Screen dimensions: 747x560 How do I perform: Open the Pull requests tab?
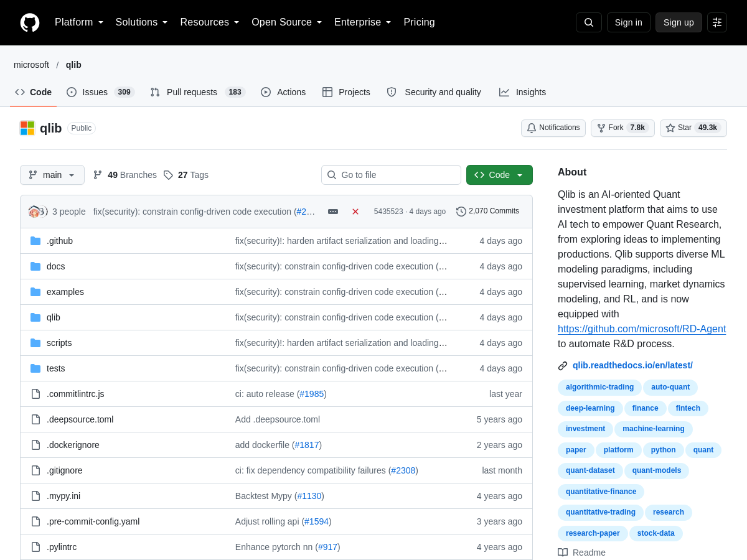198,92
